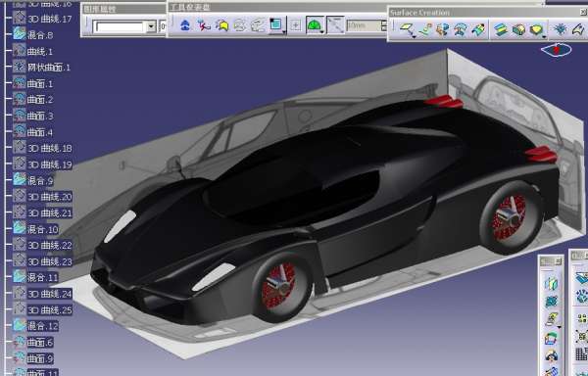Close the Surface Creation toolbar
The width and height of the screenshot is (588, 376).
pyautogui.click(x=583, y=13)
